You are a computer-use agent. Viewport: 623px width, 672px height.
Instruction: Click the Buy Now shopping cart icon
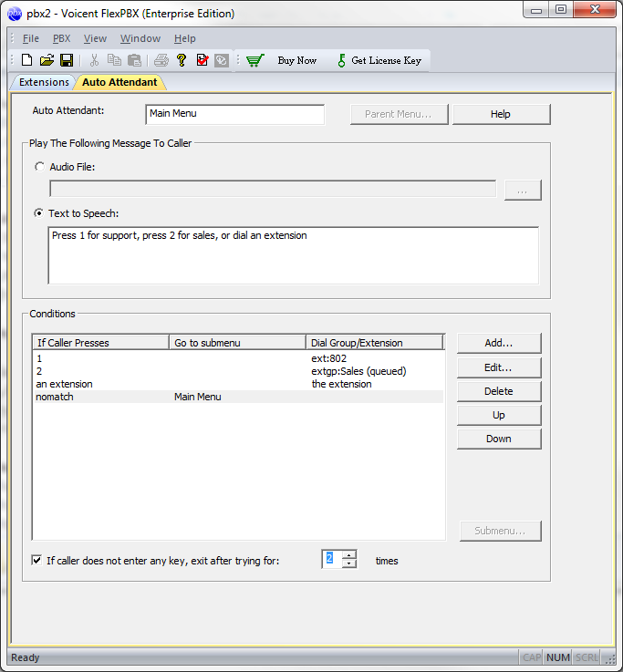(254, 60)
